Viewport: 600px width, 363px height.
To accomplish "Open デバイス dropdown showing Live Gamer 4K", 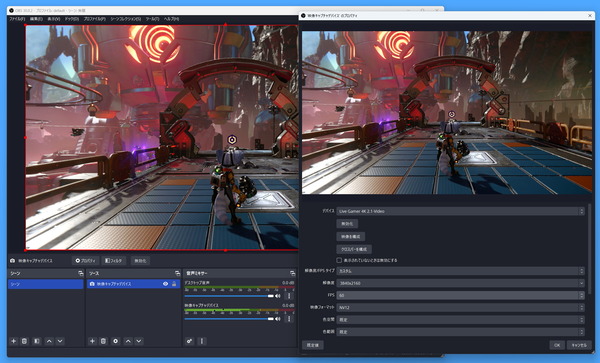I will tap(460, 211).
